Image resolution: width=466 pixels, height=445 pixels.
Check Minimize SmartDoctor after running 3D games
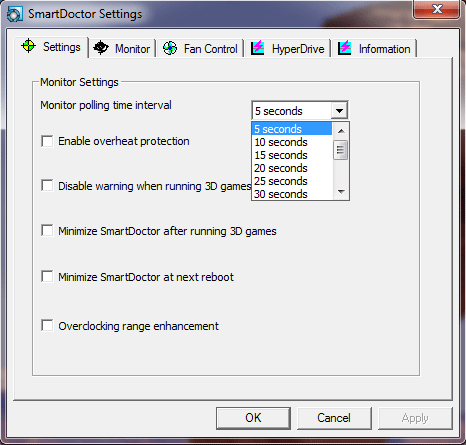point(47,231)
